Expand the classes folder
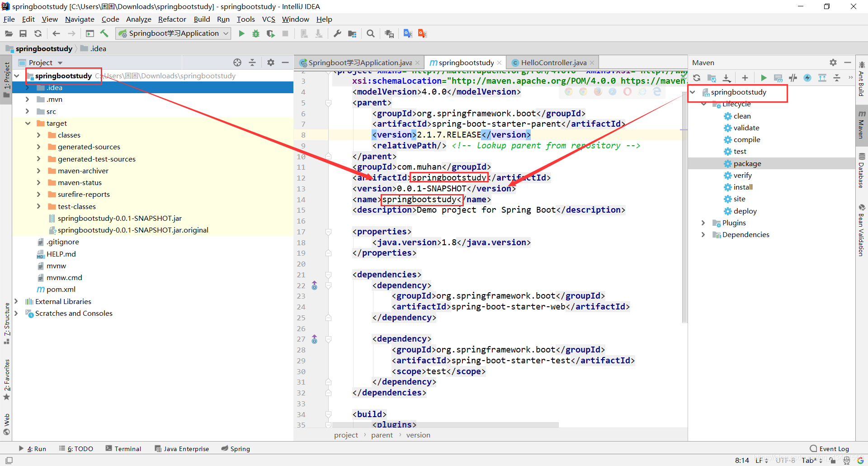 pos(39,135)
